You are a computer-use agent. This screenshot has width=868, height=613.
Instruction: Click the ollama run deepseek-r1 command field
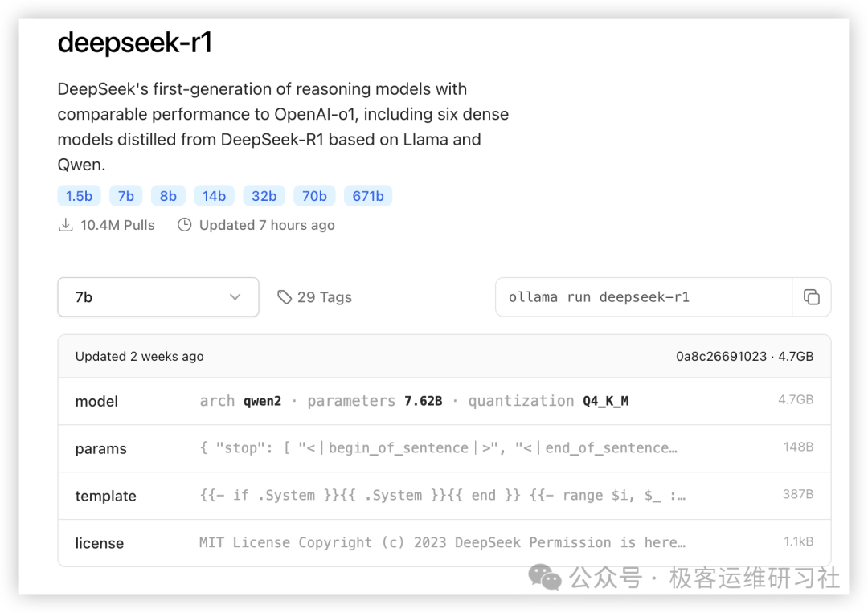[643, 297]
